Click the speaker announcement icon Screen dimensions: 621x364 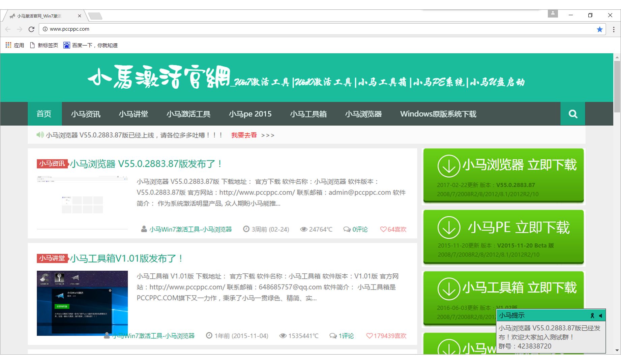pyautogui.click(x=40, y=135)
